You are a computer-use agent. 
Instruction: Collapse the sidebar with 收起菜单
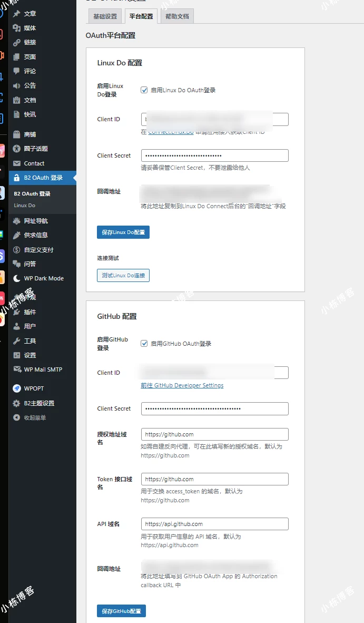[30, 417]
